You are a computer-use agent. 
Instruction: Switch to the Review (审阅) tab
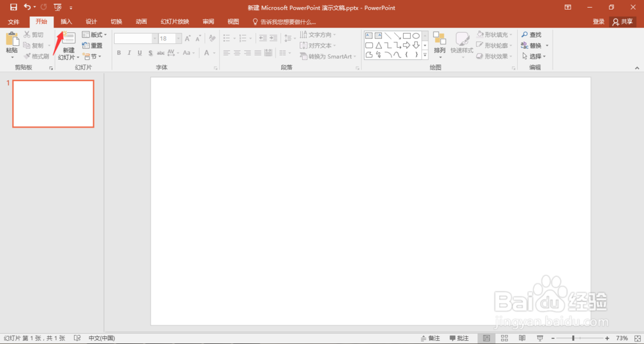[x=208, y=22]
